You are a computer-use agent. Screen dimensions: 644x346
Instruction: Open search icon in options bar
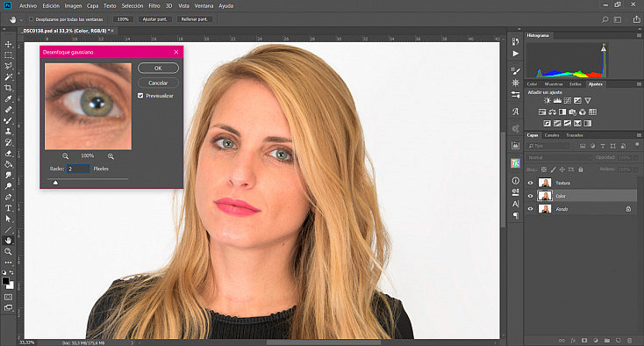coord(605,19)
